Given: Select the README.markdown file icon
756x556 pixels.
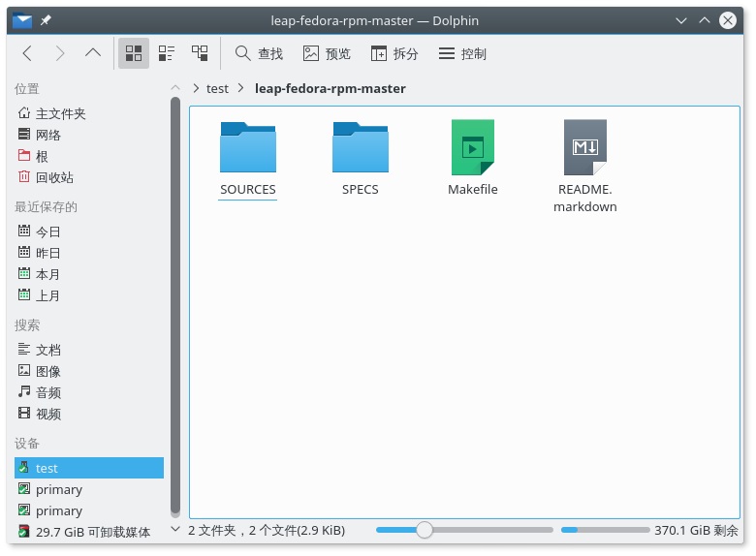Looking at the screenshot, I should point(584,147).
